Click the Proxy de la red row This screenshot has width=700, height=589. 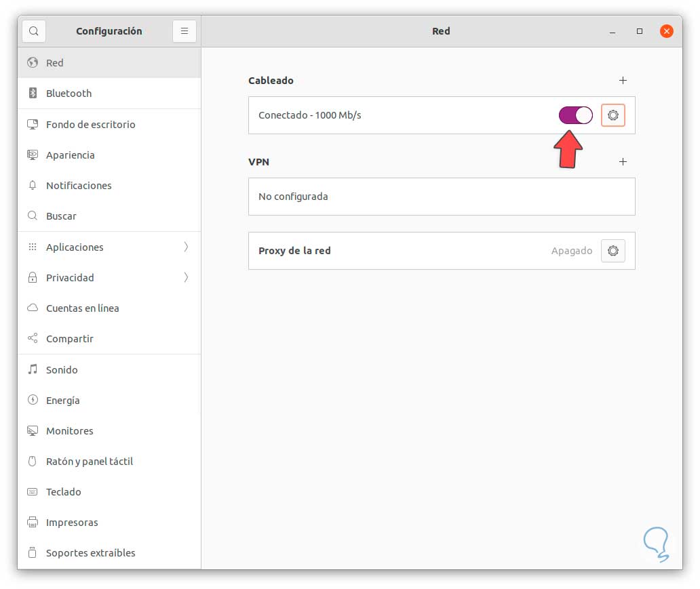407,251
